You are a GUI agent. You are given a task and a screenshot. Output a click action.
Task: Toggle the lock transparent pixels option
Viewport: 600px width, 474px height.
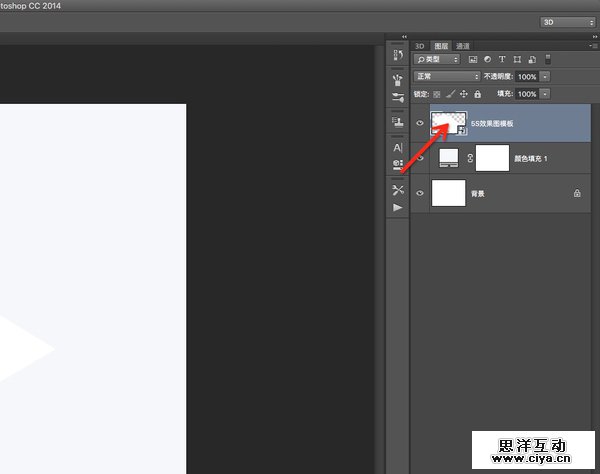tap(438, 94)
